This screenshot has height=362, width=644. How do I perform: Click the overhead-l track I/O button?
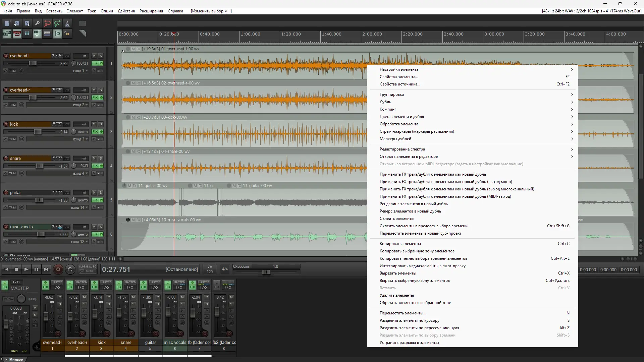tap(67, 56)
